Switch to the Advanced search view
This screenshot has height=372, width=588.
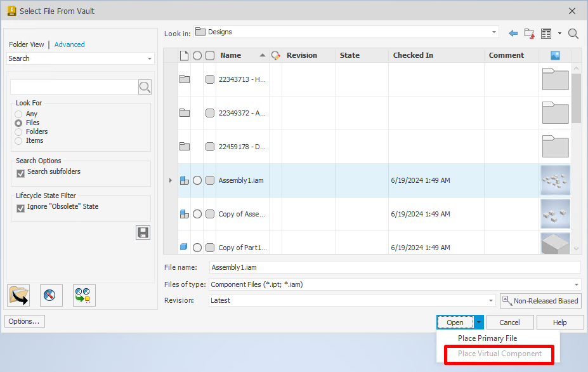(x=69, y=44)
